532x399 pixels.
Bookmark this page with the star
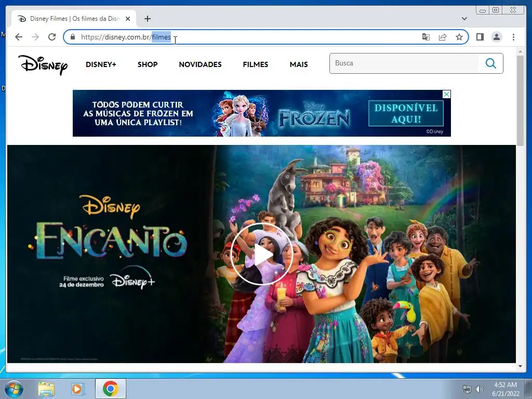coord(459,37)
